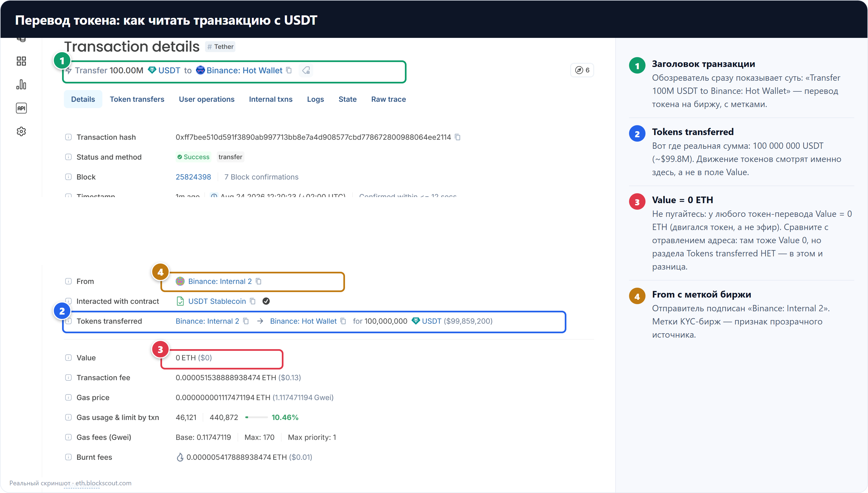Copy the Binance: Hot Wallet address in header
The width and height of the screenshot is (868, 493).
289,71
